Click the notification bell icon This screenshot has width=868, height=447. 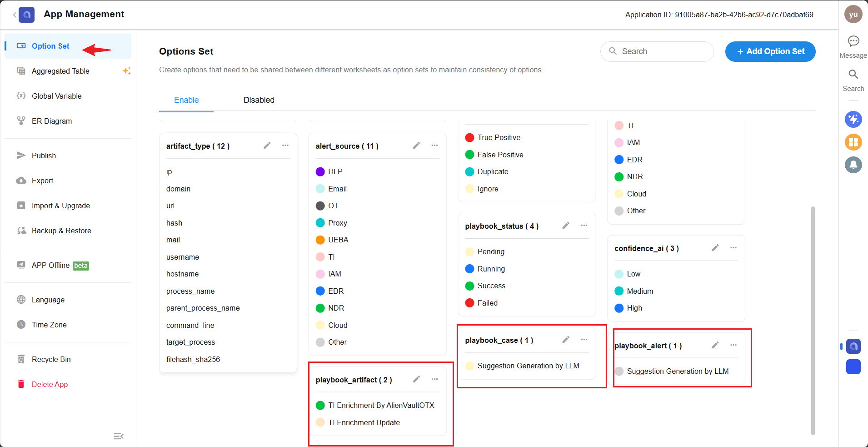pos(853,165)
